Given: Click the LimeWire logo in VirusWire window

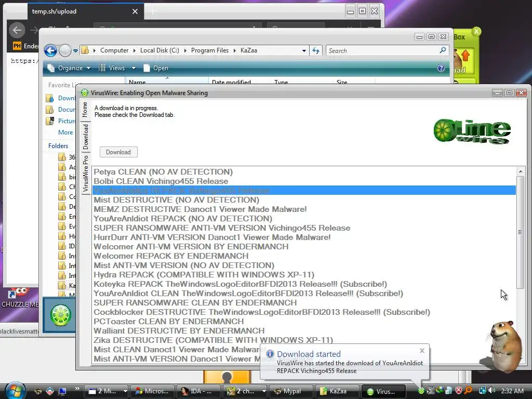Looking at the screenshot, I should pos(472,131).
